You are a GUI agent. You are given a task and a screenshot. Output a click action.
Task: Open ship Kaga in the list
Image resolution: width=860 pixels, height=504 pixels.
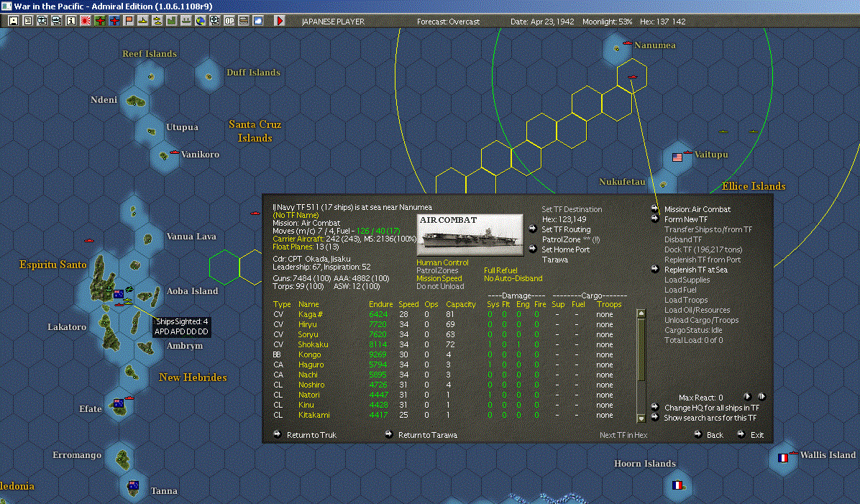(x=311, y=314)
